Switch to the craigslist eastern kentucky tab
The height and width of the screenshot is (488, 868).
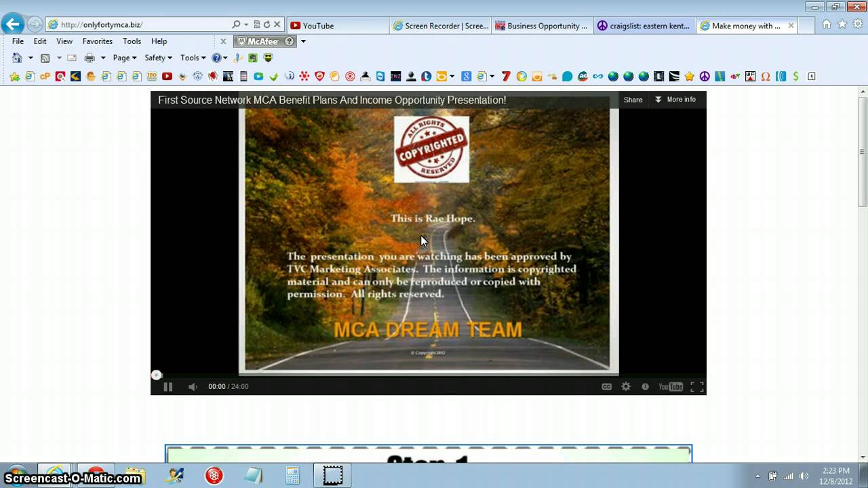point(644,26)
